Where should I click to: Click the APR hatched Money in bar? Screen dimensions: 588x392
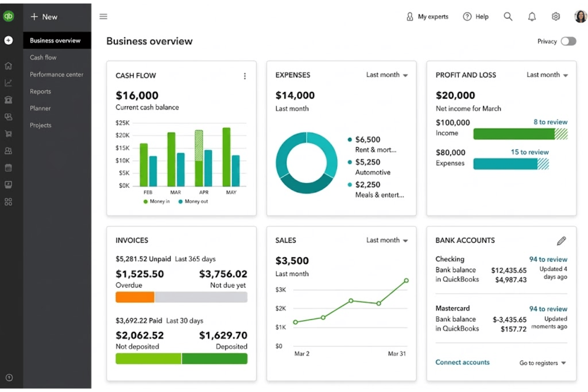point(199,145)
